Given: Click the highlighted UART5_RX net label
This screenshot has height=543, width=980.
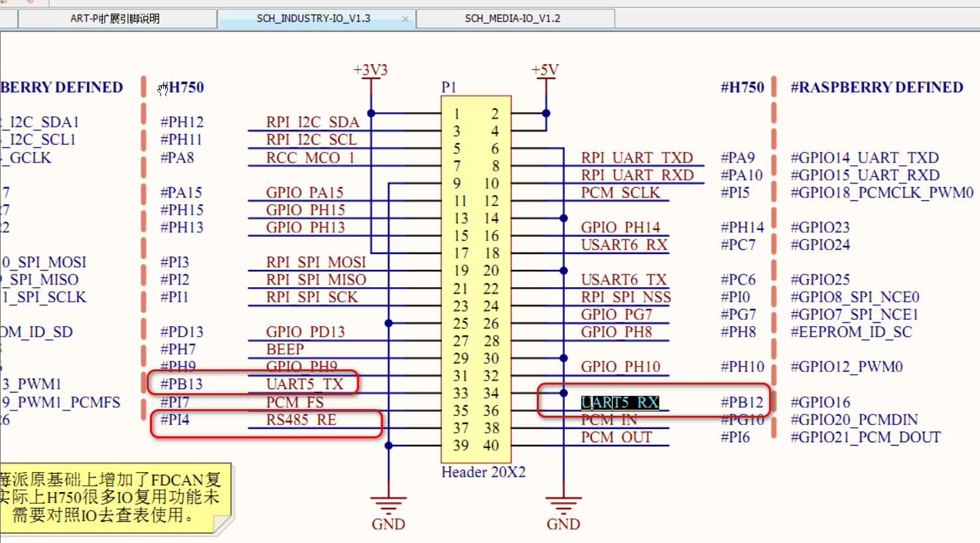Looking at the screenshot, I should (620, 402).
